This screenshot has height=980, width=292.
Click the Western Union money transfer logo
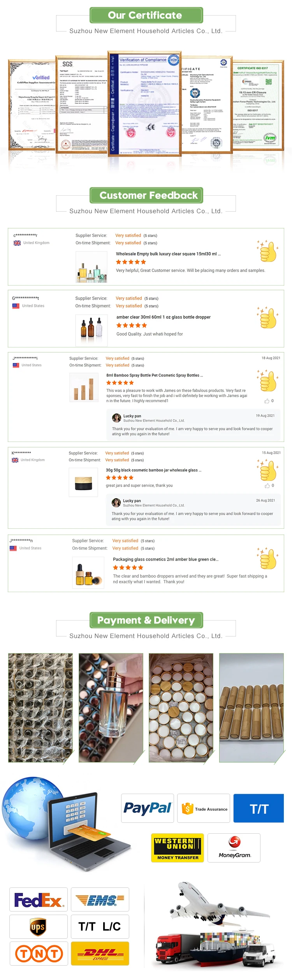tap(177, 847)
